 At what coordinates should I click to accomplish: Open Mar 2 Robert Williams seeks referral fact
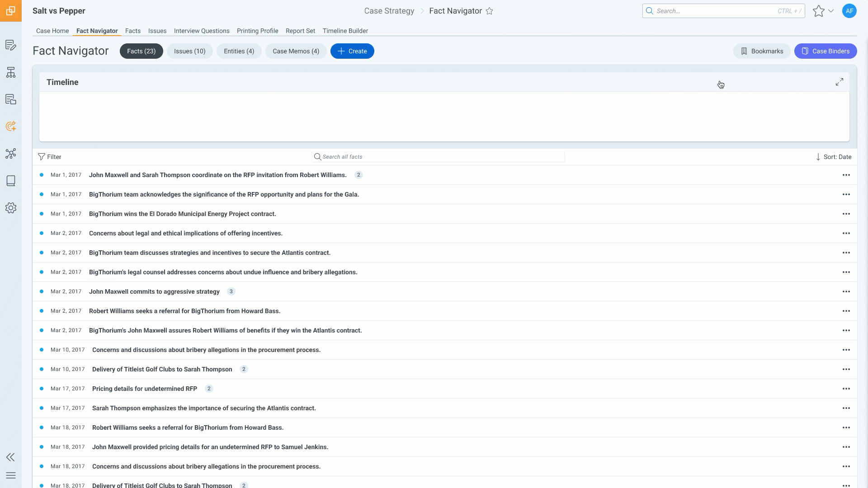pos(184,311)
